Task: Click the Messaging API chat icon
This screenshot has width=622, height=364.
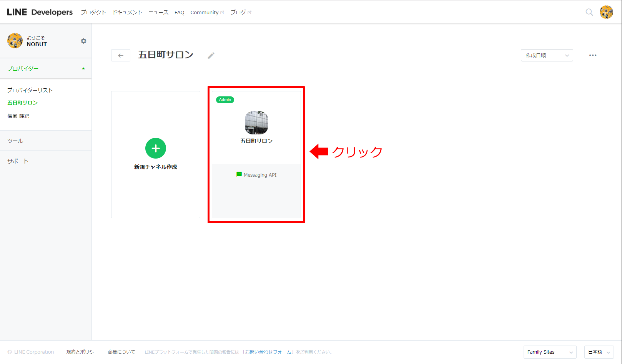Action: pyautogui.click(x=239, y=174)
